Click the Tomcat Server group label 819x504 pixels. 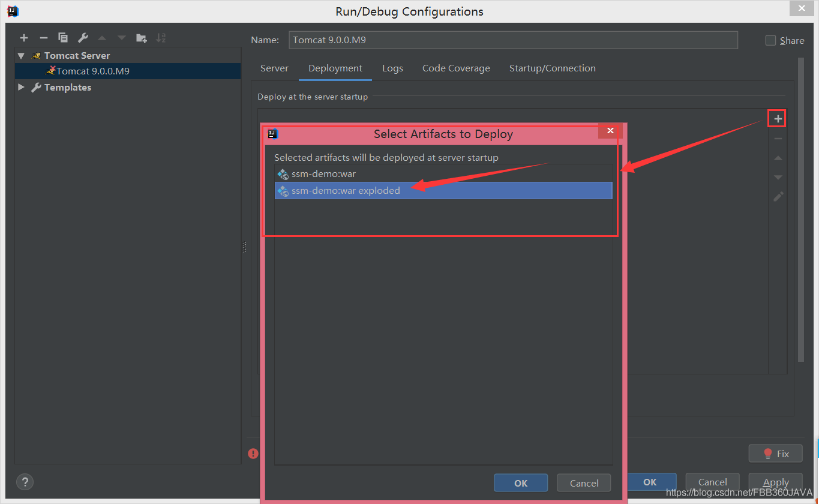pos(77,55)
